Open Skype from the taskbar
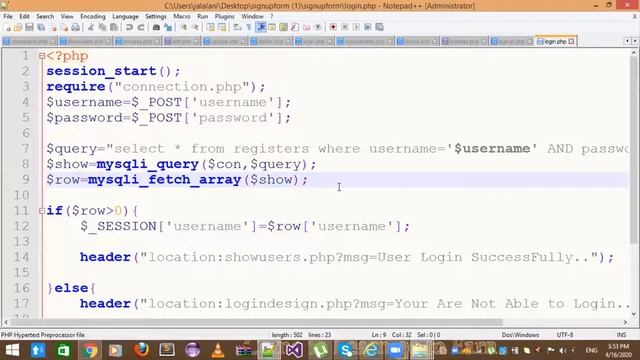The image size is (640, 360). [345, 350]
